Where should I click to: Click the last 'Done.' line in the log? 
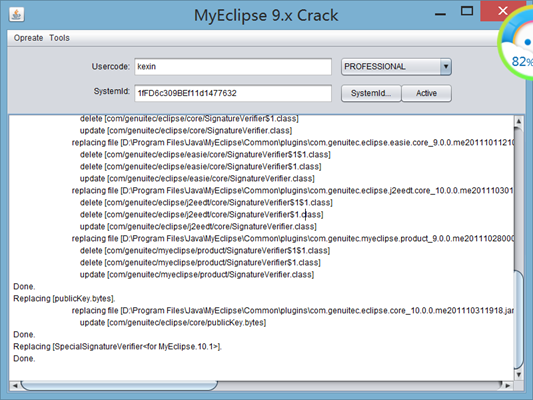(24, 359)
